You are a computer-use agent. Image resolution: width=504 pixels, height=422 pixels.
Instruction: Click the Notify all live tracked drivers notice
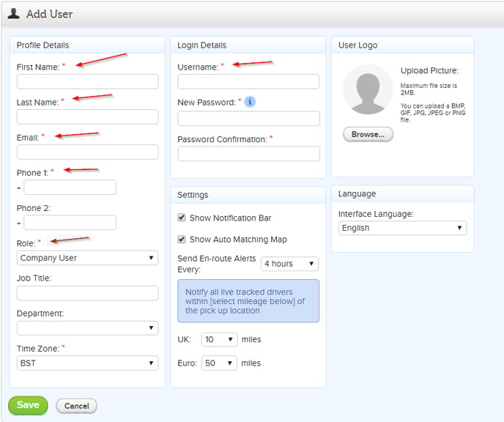click(248, 301)
